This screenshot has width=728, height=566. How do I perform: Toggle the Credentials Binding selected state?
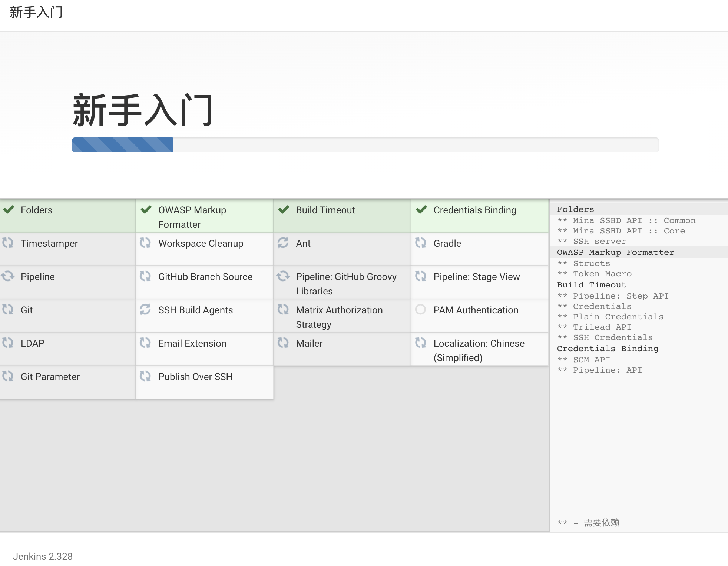pos(422,210)
